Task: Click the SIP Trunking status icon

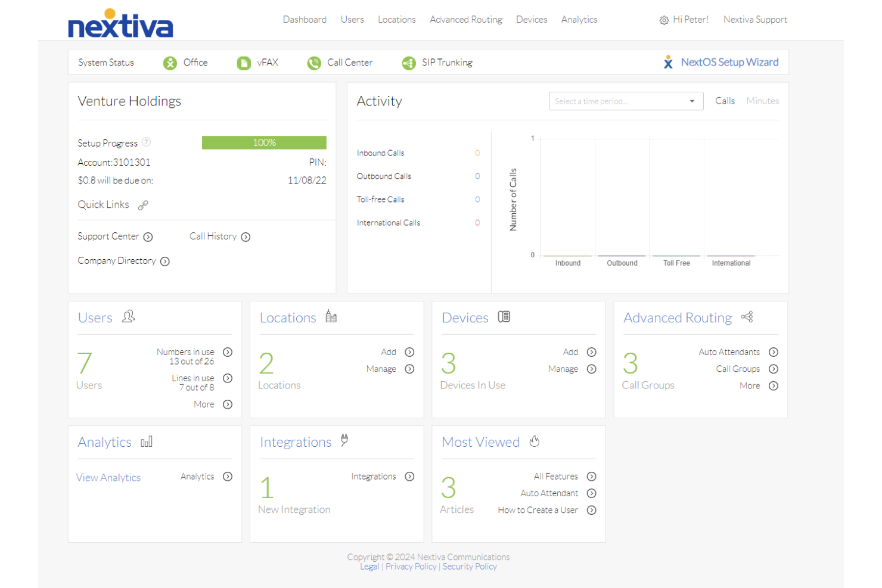Action: point(409,63)
